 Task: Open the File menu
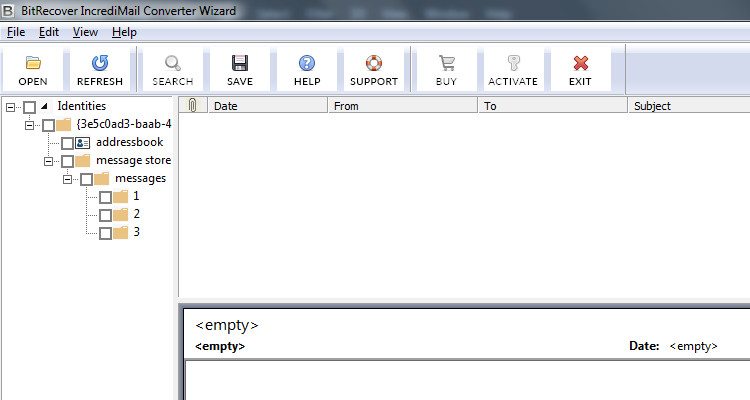coord(16,32)
